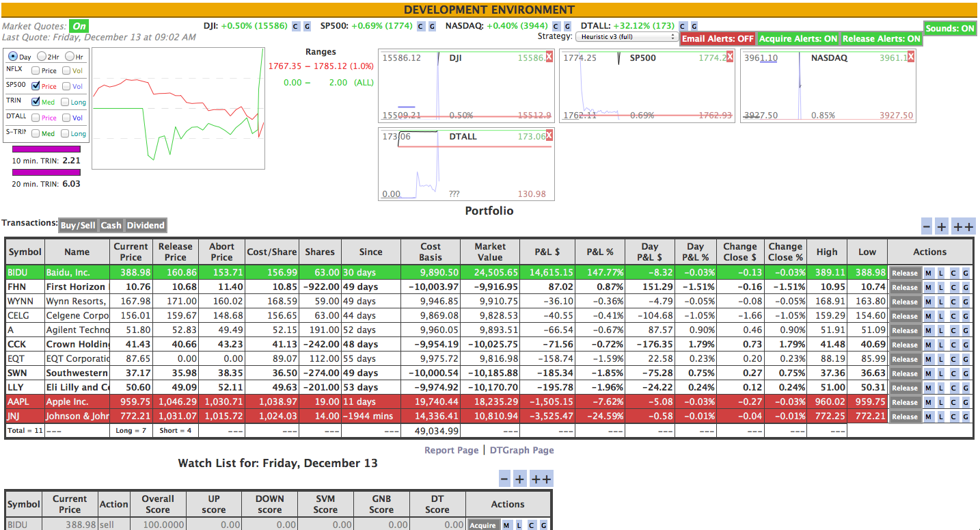
Task: Collapse watch list with the minus button
Action: pos(504,479)
